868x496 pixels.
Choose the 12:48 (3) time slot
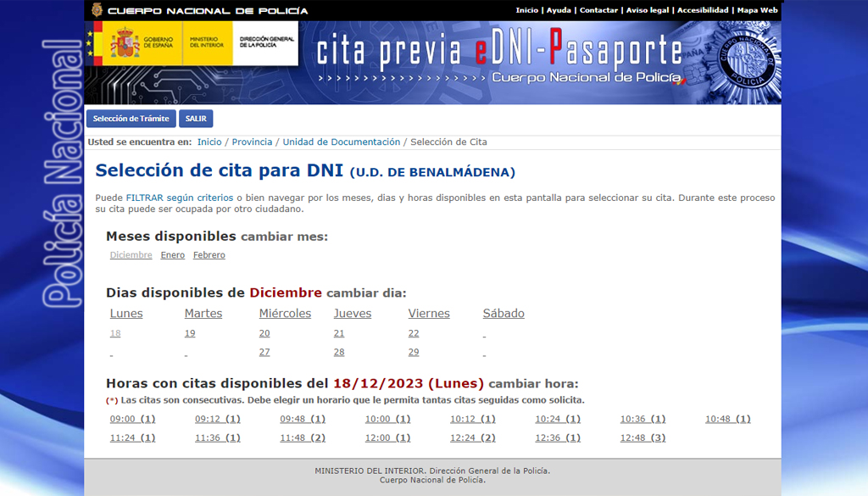[x=643, y=437]
